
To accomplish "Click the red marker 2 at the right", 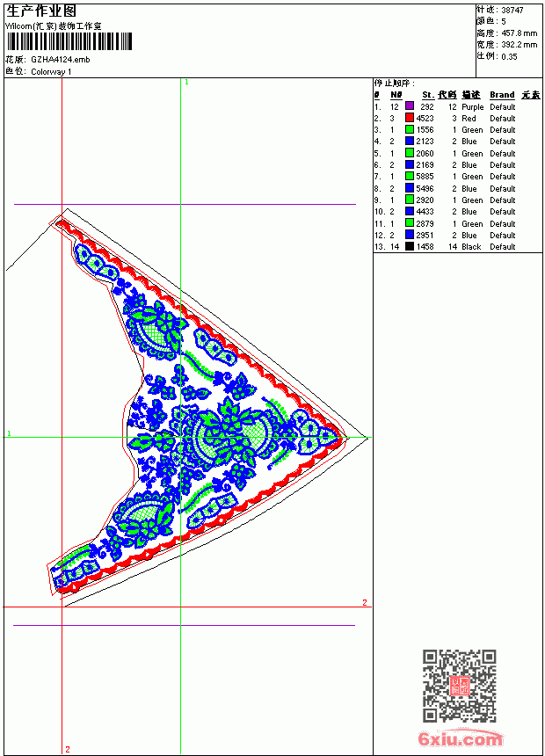I will (x=365, y=602).
